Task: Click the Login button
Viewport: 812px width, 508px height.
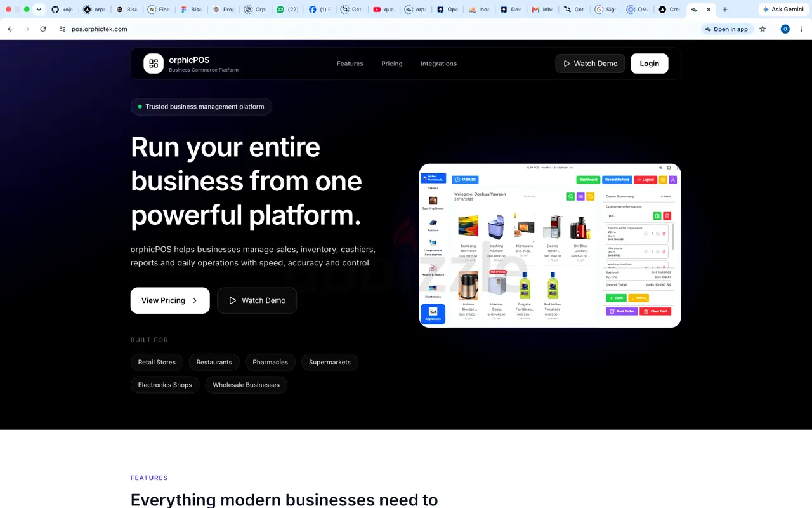Action: 649,63
